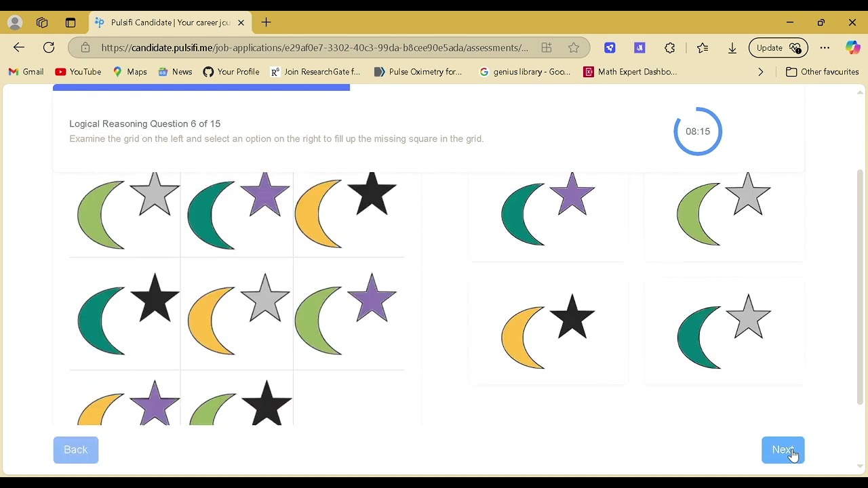The image size is (868, 488).
Task: Click the 08:15 countdown timer
Action: [698, 131]
